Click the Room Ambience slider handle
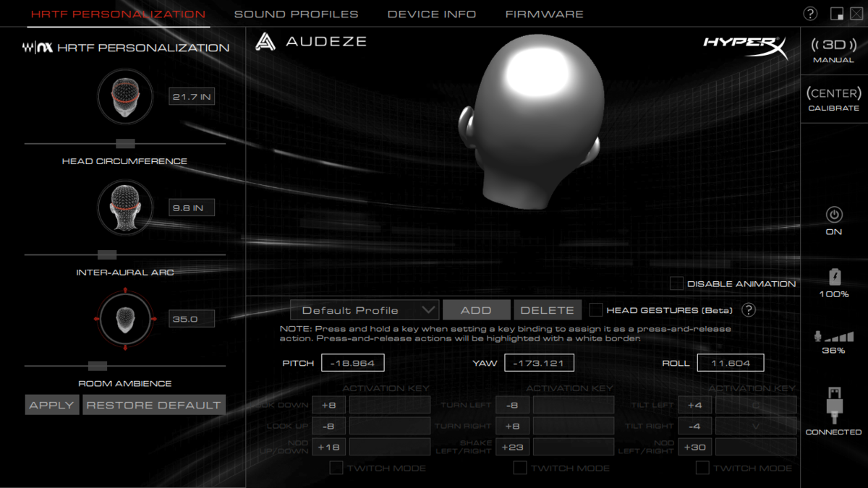 click(x=98, y=366)
